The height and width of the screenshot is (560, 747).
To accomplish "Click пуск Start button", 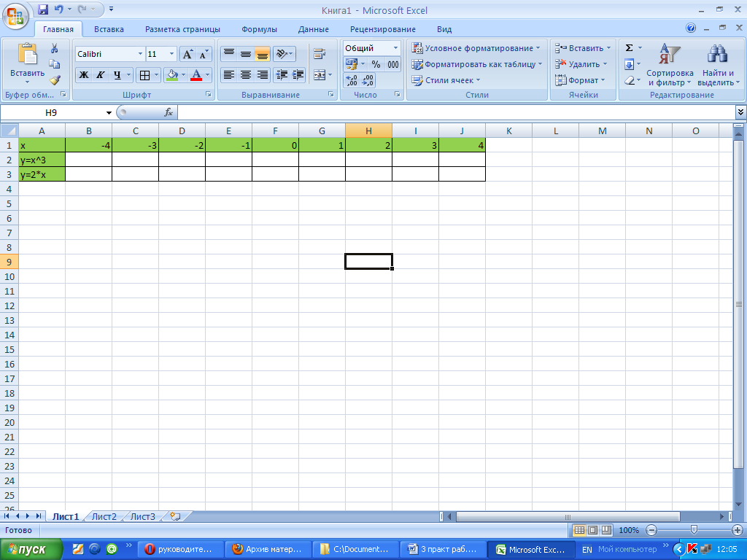I will [x=31, y=550].
